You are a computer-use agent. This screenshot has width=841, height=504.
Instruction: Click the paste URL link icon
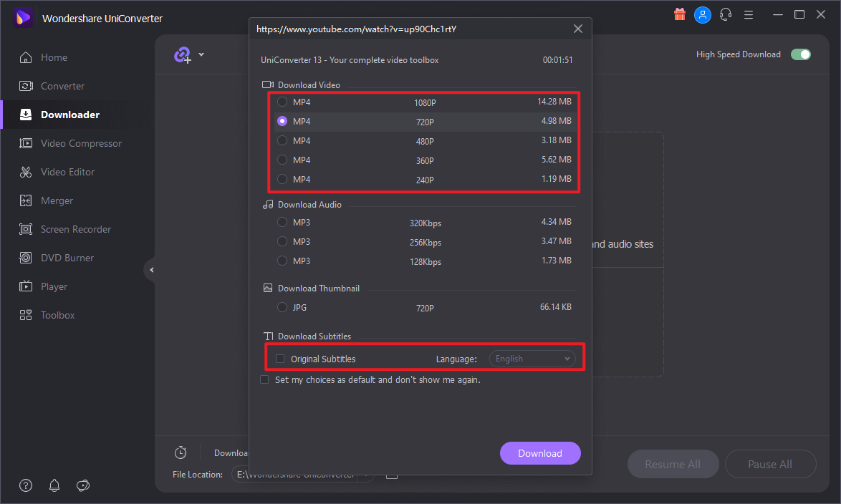pos(183,55)
